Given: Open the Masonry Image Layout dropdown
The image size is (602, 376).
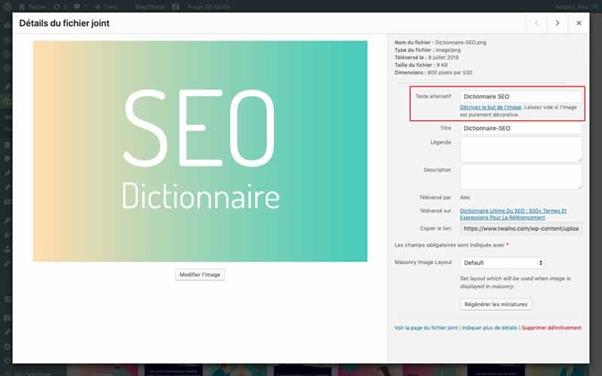Looking at the screenshot, I should pyautogui.click(x=502, y=263).
